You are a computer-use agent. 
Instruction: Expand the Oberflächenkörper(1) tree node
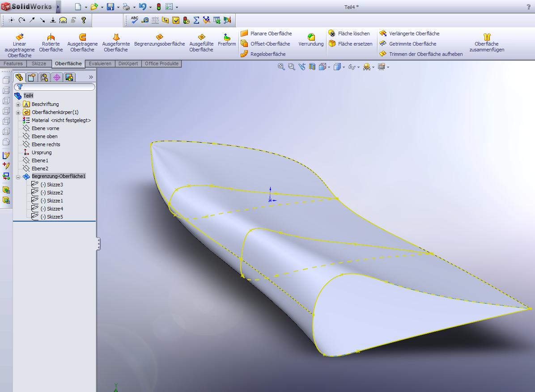(18, 113)
